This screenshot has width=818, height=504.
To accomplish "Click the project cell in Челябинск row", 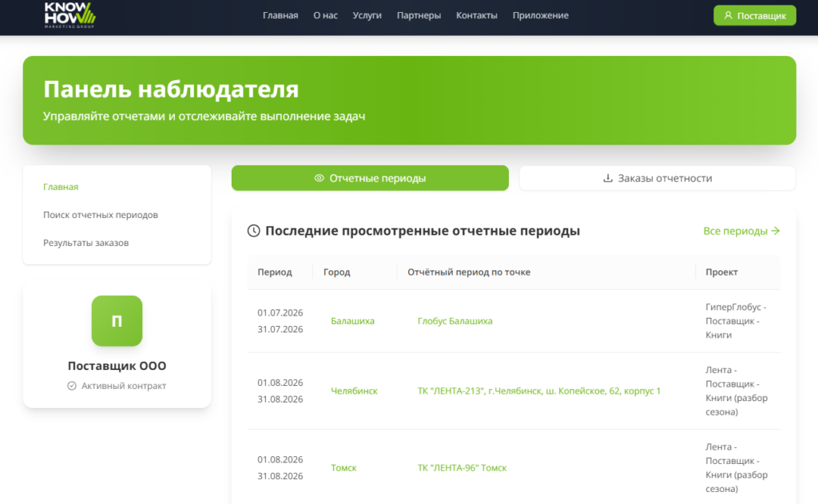I will coord(737,391).
